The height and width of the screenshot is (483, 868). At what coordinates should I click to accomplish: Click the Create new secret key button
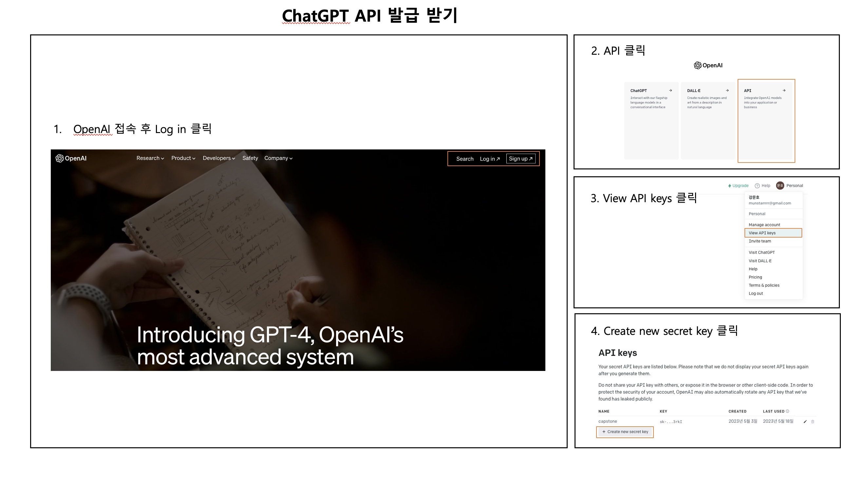[x=625, y=432]
